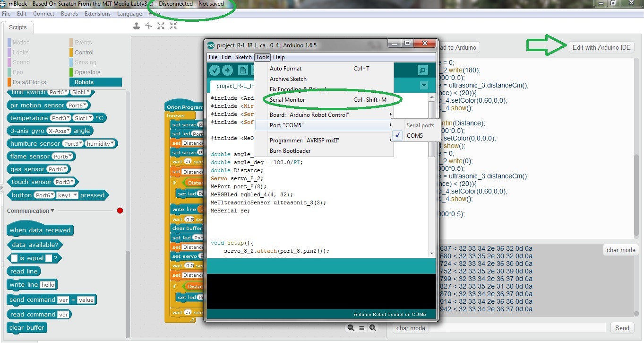Image resolution: width=644 pixels, height=343 pixels.
Task: Reset zoom in mBlock scripts area
Action: pyautogui.click(x=362, y=328)
